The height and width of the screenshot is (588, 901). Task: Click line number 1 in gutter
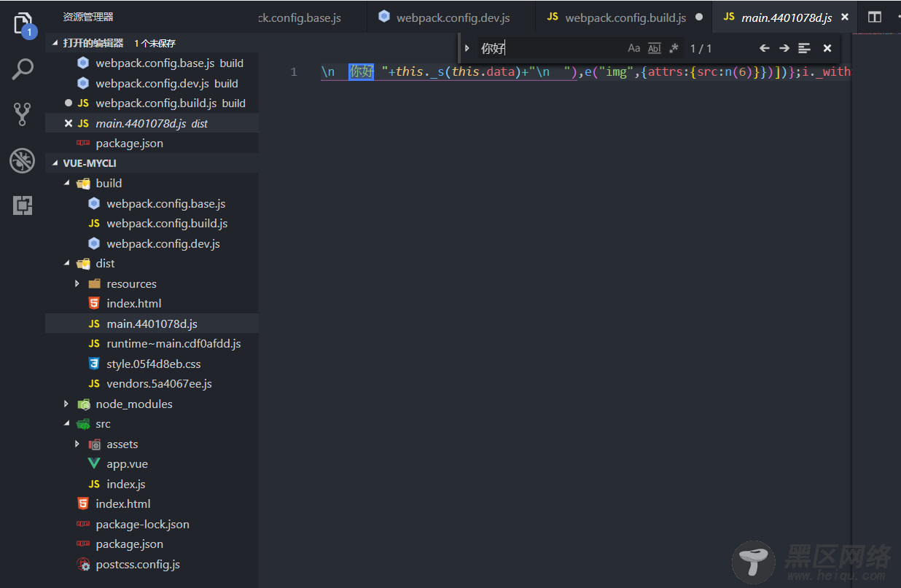294,71
